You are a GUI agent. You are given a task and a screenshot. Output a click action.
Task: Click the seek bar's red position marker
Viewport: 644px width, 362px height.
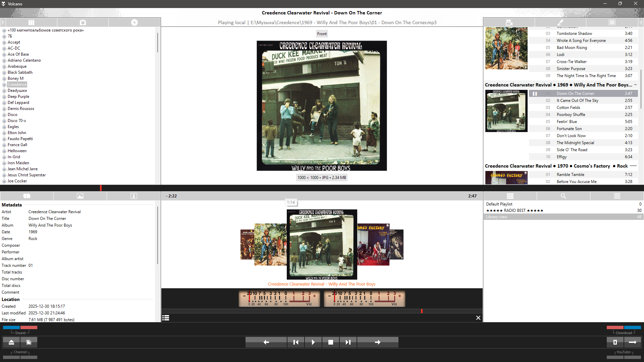pyautogui.click(x=101, y=188)
